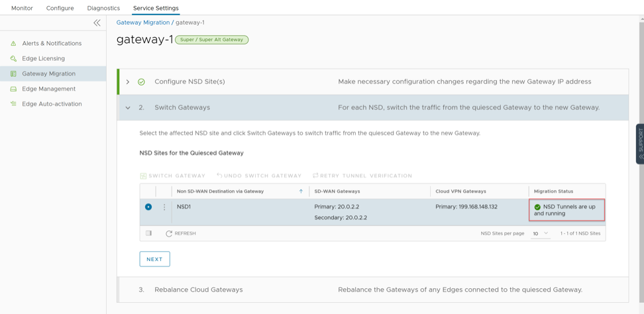644x314 pixels.
Task: Follow the Gateway Migration breadcrumb link
Action: click(142, 23)
